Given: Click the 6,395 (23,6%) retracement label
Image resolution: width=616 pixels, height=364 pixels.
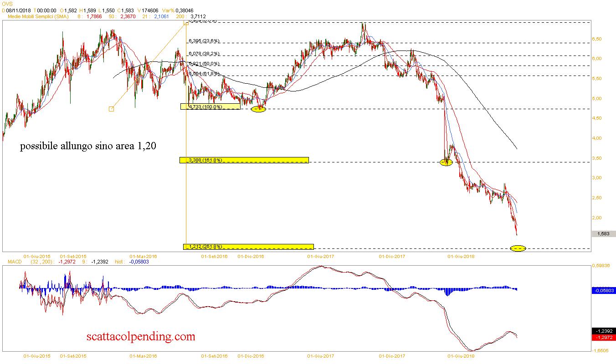Looking at the screenshot, I should [204, 41].
